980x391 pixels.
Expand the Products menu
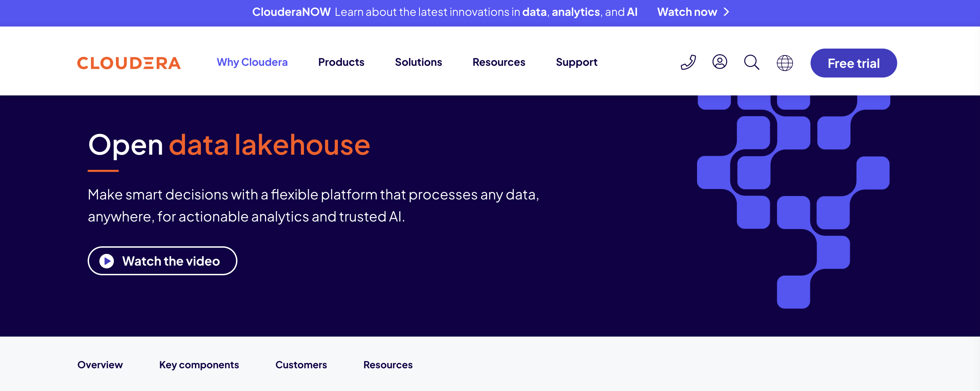click(x=341, y=62)
